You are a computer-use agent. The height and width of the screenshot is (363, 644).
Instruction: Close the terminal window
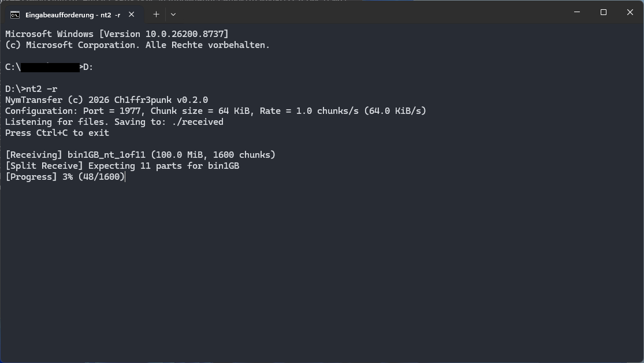pyautogui.click(x=630, y=12)
